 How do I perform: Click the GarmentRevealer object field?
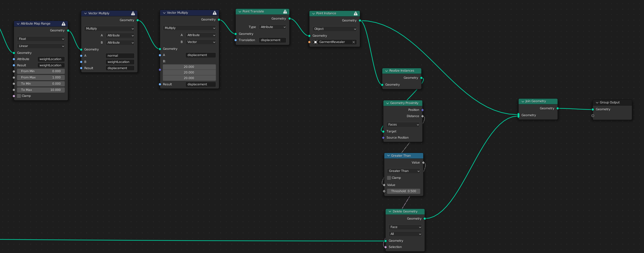click(x=335, y=42)
